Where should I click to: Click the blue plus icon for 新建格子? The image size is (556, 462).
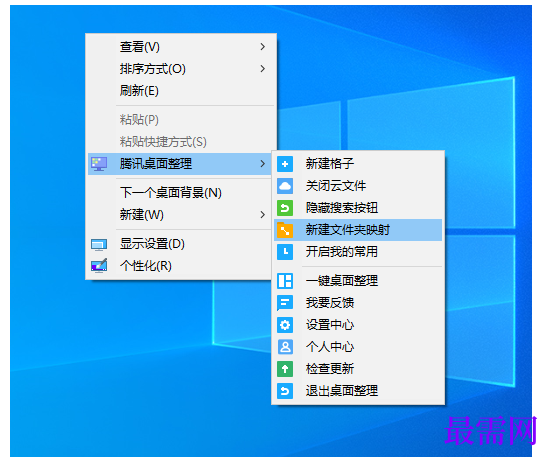tap(285, 164)
